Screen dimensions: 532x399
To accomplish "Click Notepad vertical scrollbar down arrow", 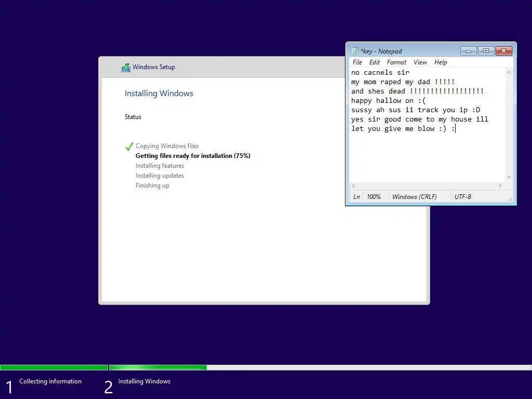I will pyautogui.click(x=509, y=177).
